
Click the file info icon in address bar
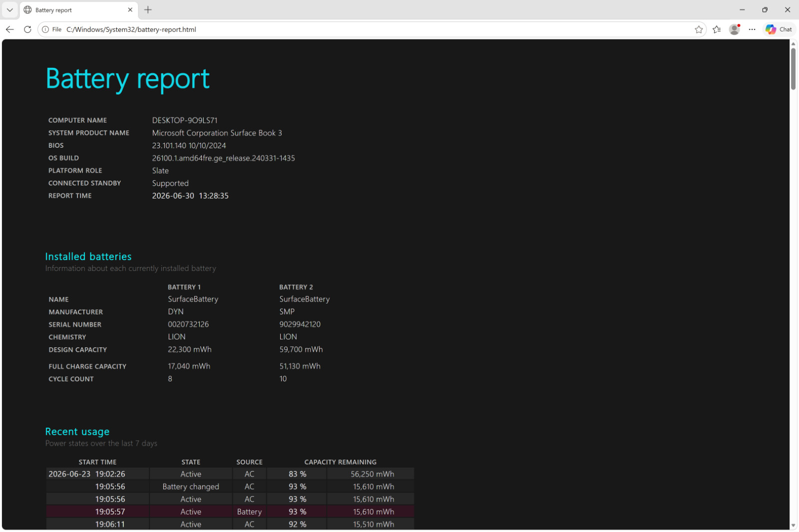coord(45,29)
